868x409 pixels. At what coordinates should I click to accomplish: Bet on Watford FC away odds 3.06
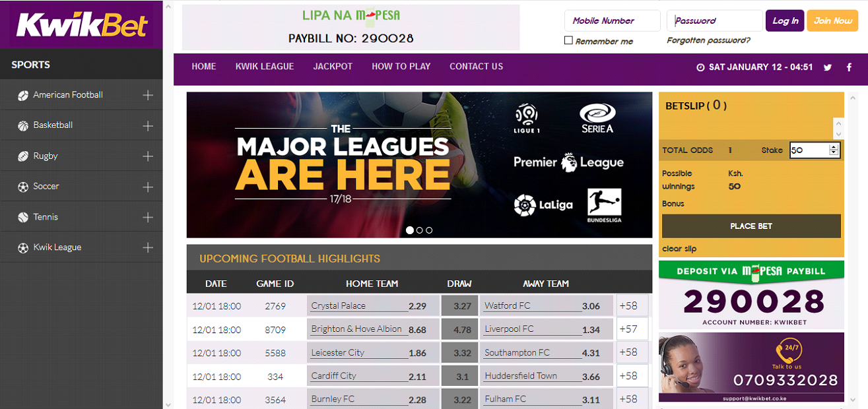coord(547,305)
